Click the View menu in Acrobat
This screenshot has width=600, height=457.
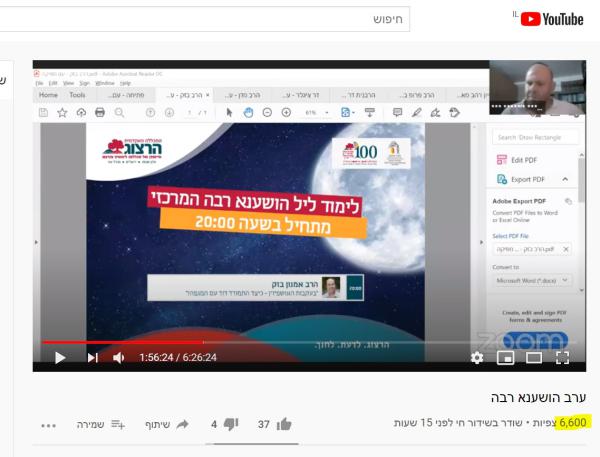click(x=68, y=83)
